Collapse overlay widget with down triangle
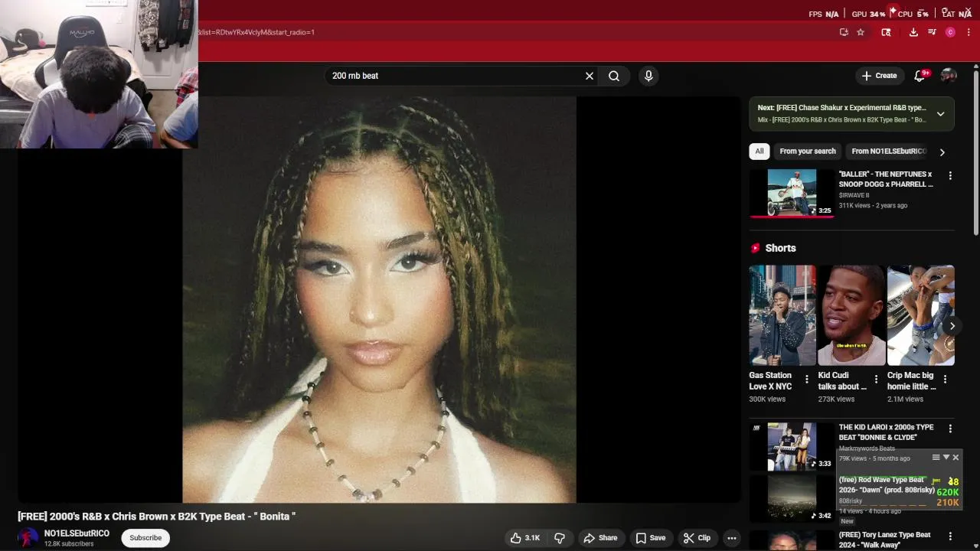This screenshot has height=551, width=980. click(946, 458)
